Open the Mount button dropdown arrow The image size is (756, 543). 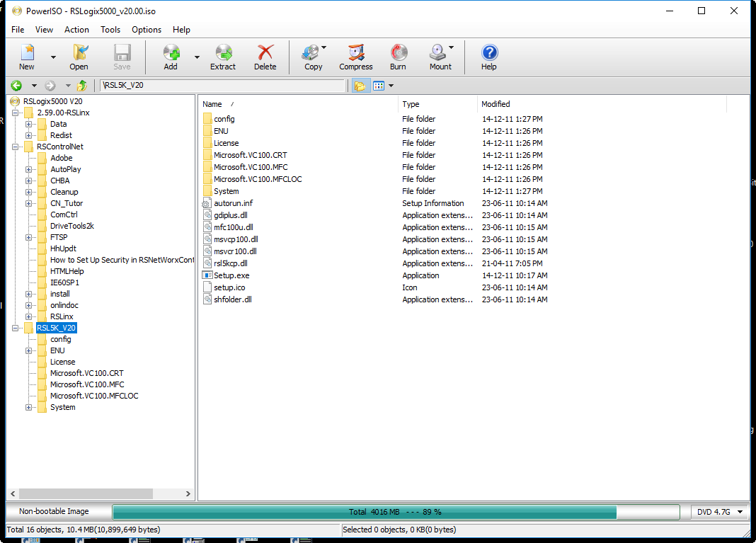tap(452, 47)
